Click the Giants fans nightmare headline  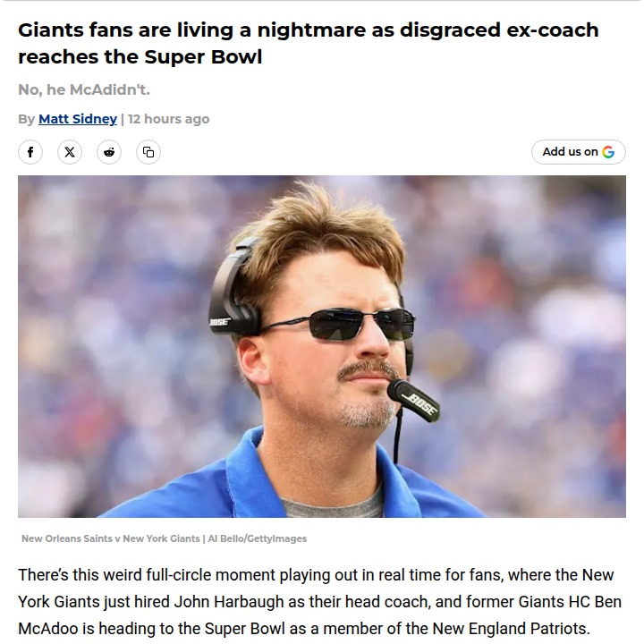[x=308, y=43]
